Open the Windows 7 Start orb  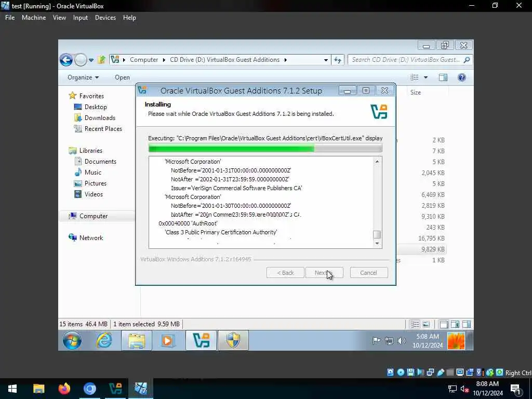[x=72, y=340]
